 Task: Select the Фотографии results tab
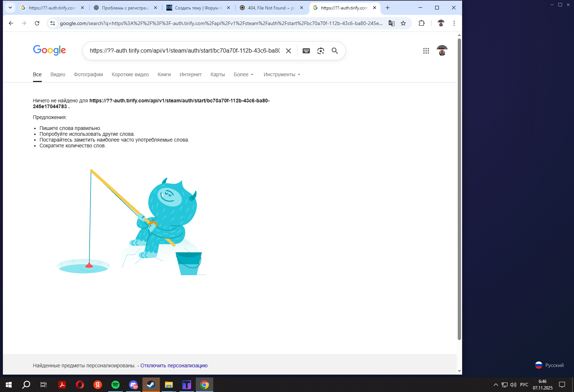88,74
